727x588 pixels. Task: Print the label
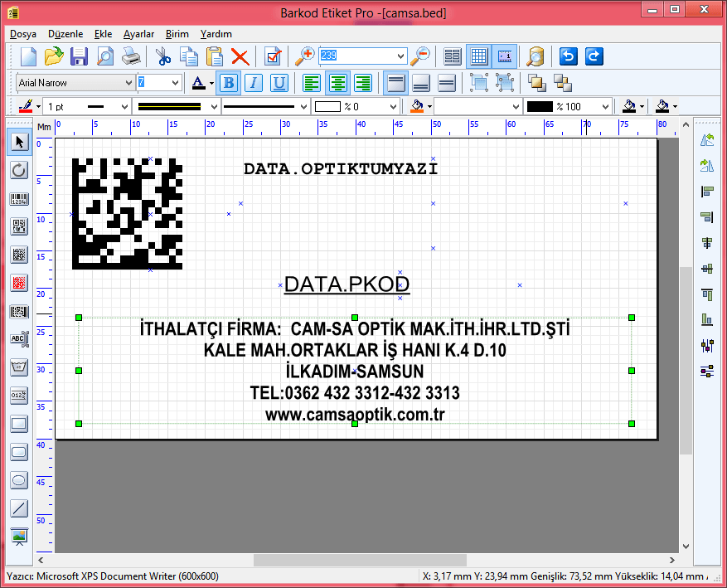pos(131,56)
